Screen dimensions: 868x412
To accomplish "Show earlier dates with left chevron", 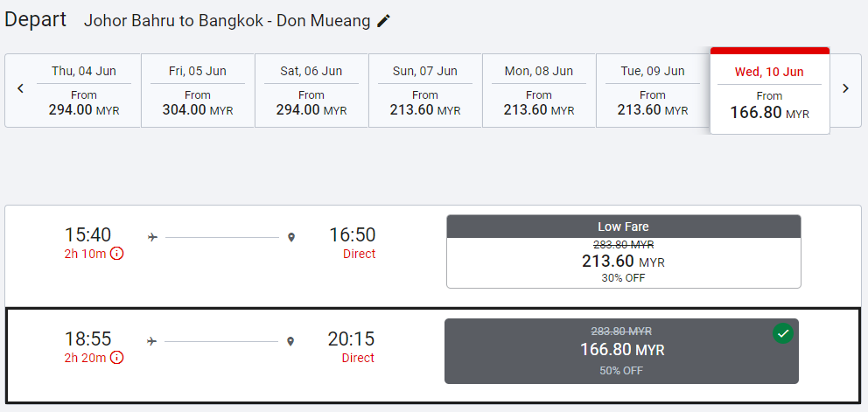I will tap(20, 88).
